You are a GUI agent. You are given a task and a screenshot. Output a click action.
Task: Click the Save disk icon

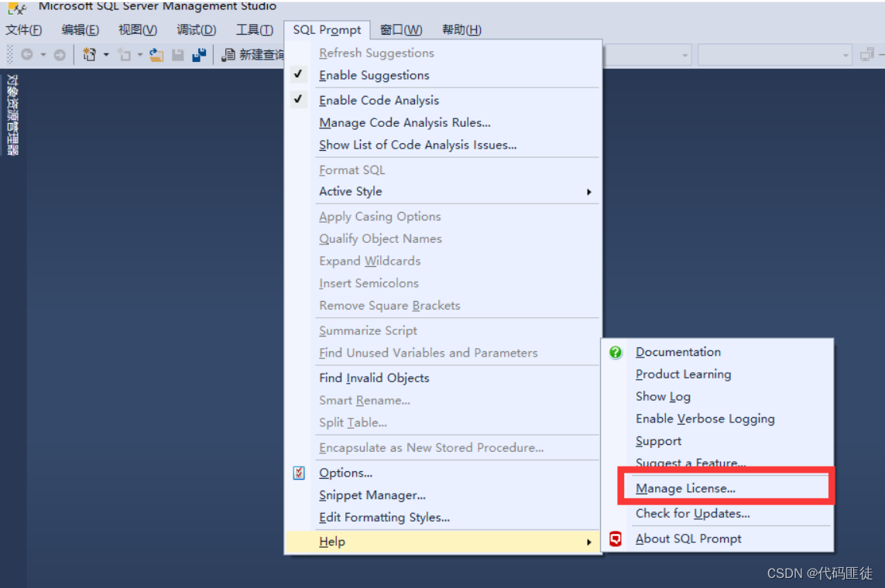coord(178,55)
